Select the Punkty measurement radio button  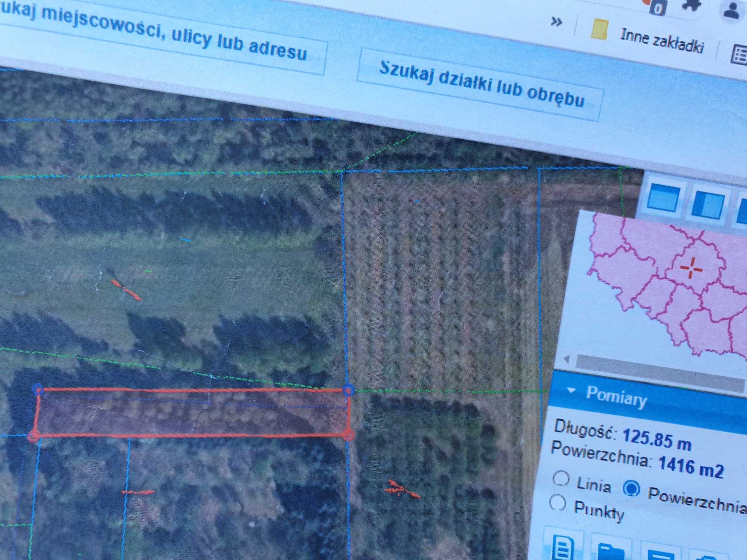(558, 503)
